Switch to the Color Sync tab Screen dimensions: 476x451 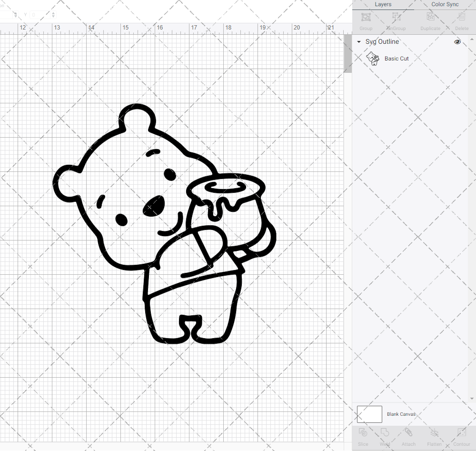coord(445,4)
